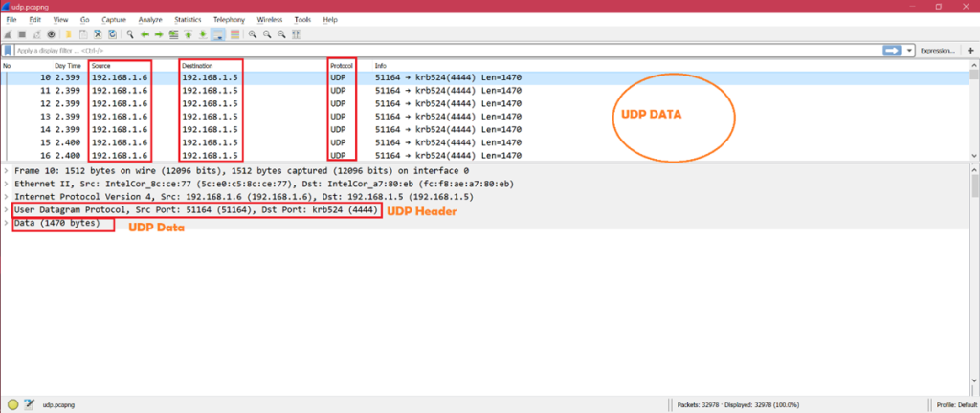
Task: Go back with green left arrow
Action: coord(145,34)
